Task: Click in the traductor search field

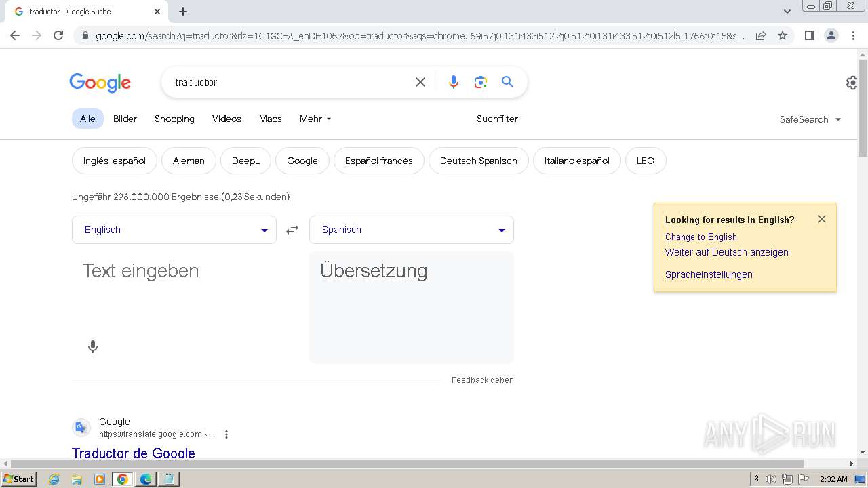Action: [x=288, y=82]
